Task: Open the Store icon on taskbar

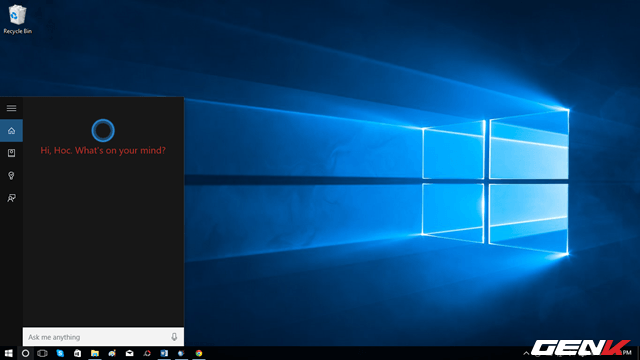Action: 77,353
